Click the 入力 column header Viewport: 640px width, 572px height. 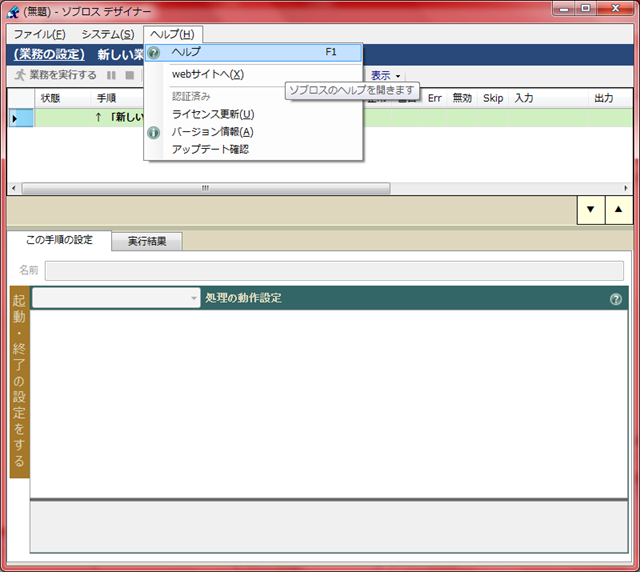pyautogui.click(x=549, y=98)
